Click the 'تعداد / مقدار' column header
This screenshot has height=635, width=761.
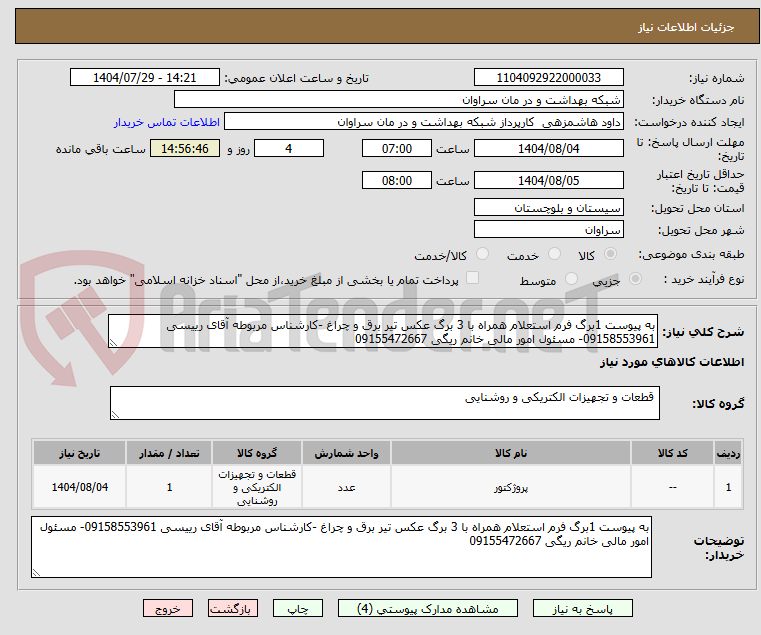(x=169, y=453)
